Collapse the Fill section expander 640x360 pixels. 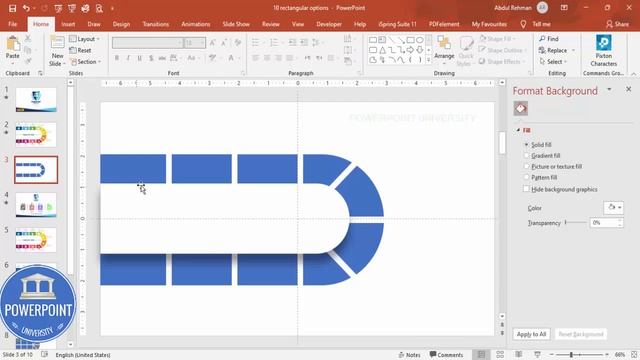point(518,130)
